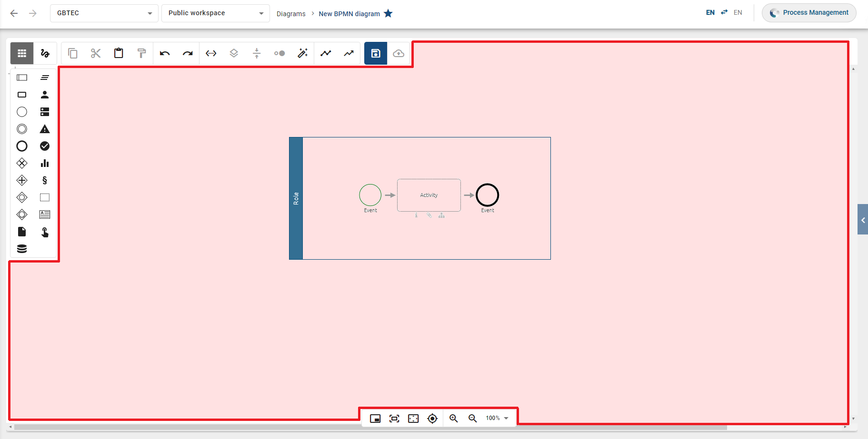
Task: Go to Diagrams breadcrumb
Action: coord(291,14)
